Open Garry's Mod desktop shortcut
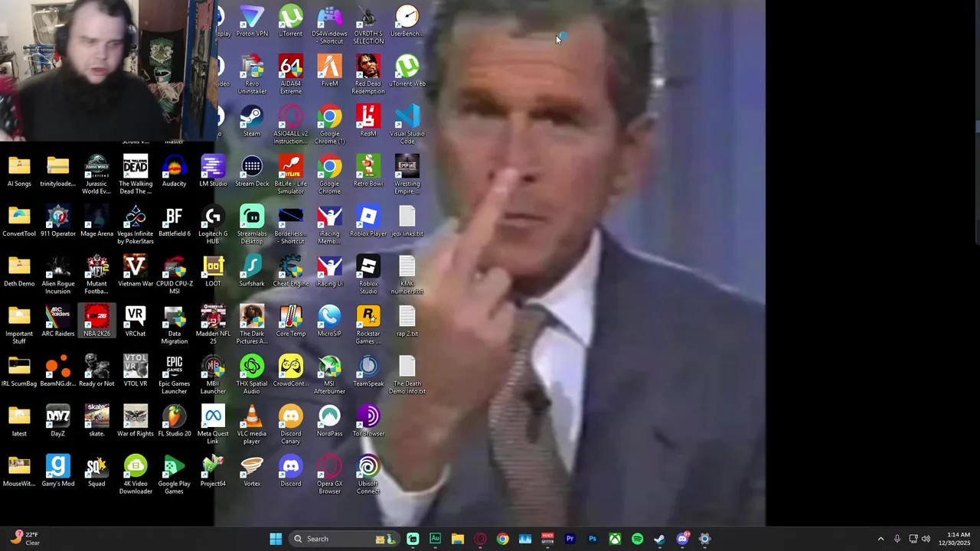Image resolution: width=980 pixels, height=551 pixels. tap(58, 471)
